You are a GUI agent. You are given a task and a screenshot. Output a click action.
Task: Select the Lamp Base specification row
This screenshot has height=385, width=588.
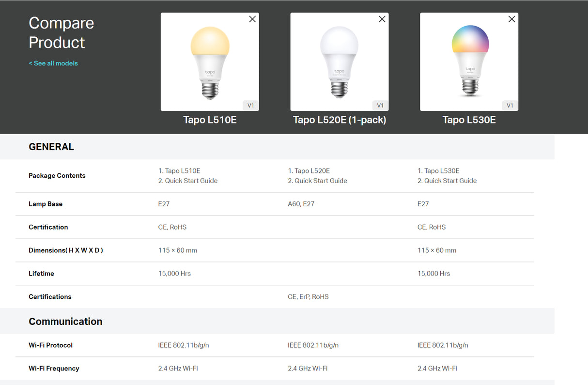pos(46,204)
